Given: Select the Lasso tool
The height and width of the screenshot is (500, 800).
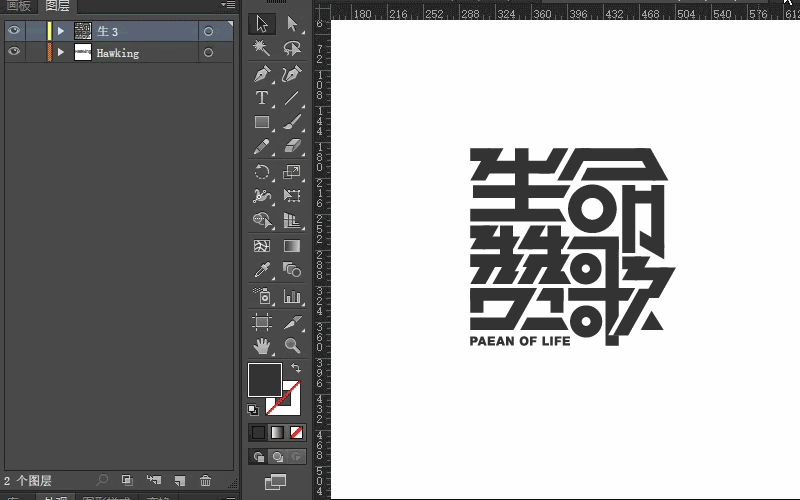Looking at the screenshot, I should click(292, 48).
